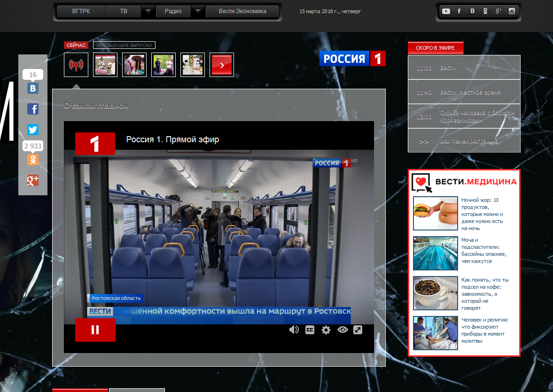
Task: Open the full TV schedule link
Action: [469, 141]
